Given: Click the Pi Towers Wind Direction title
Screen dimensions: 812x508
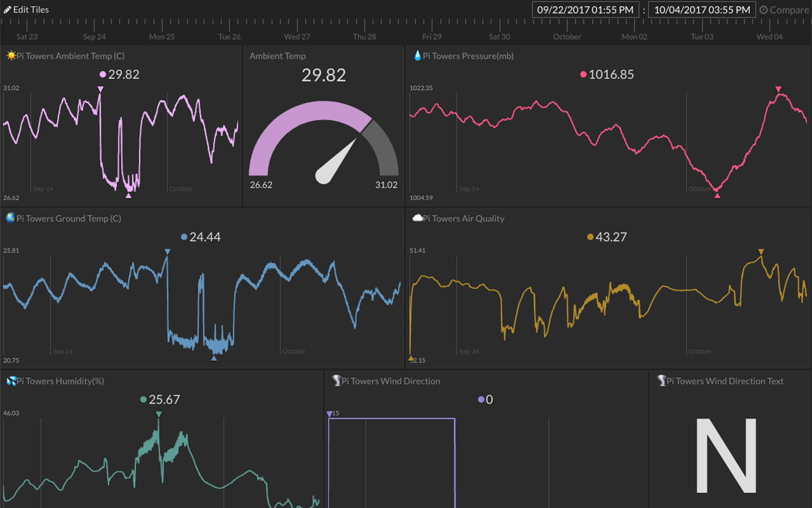Looking at the screenshot, I should 391,381.
